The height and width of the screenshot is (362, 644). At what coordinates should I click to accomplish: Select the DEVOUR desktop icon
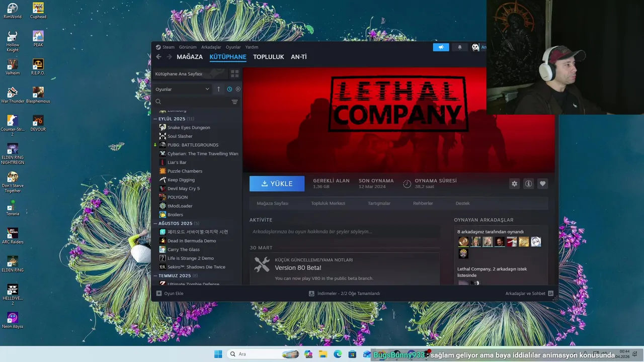pyautogui.click(x=38, y=123)
